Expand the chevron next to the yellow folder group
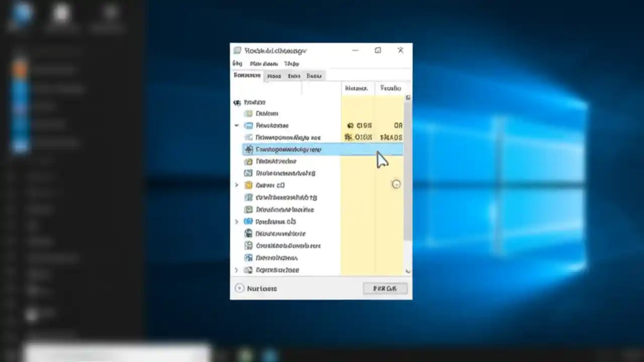The image size is (644, 362). [x=236, y=185]
